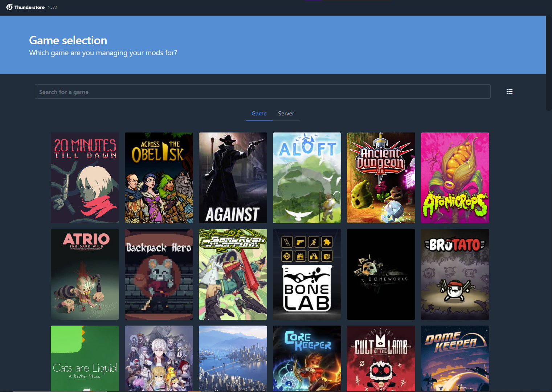The height and width of the screenshot is (392, 552).
Task: Switch game list to list view
Action: point(510,91)
